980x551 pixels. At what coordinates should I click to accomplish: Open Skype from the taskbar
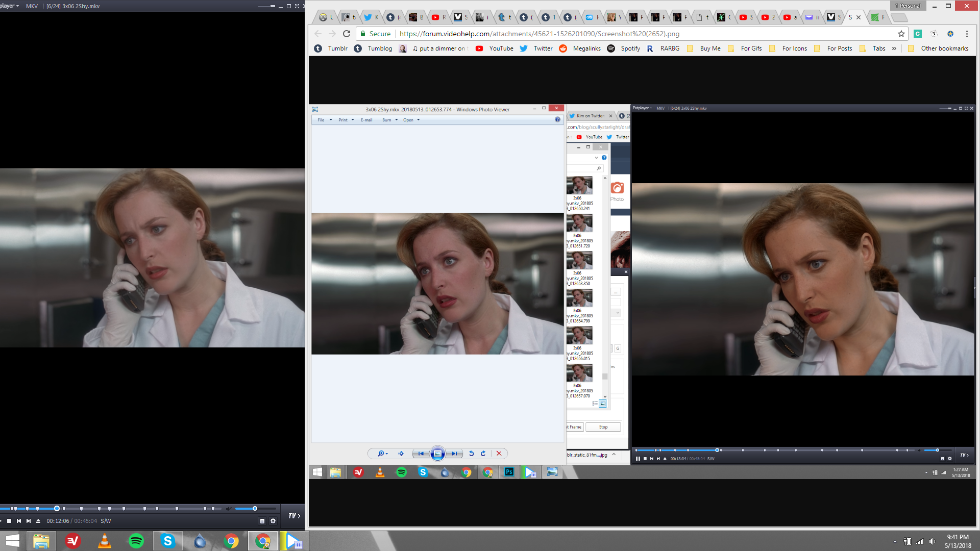(x=167, y=541)
